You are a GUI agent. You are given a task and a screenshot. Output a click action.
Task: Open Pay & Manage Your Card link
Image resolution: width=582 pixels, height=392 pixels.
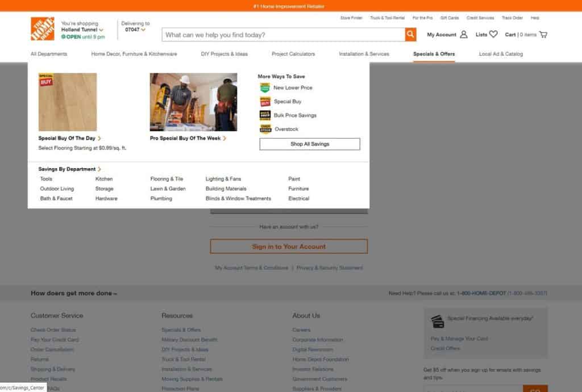(459, 339)
